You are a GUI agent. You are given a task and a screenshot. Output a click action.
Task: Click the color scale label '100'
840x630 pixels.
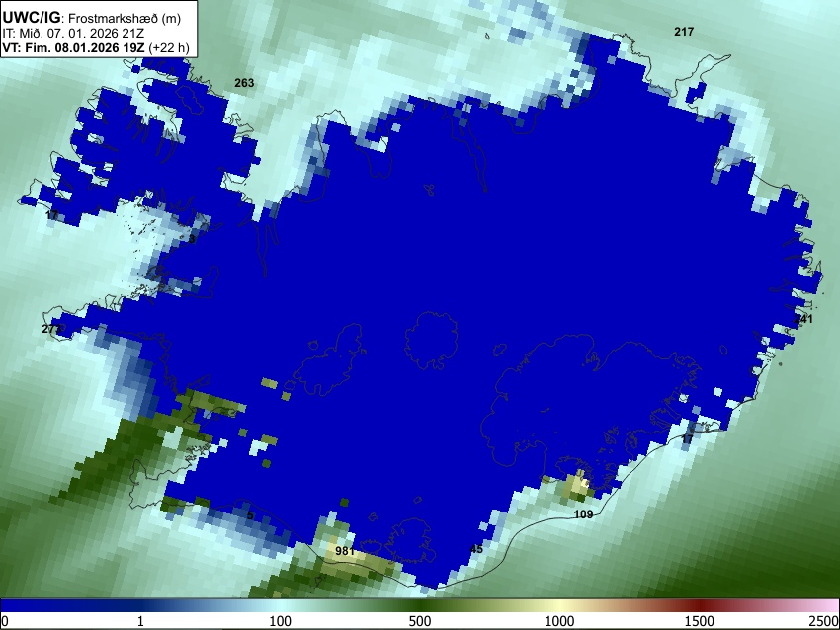281,621
